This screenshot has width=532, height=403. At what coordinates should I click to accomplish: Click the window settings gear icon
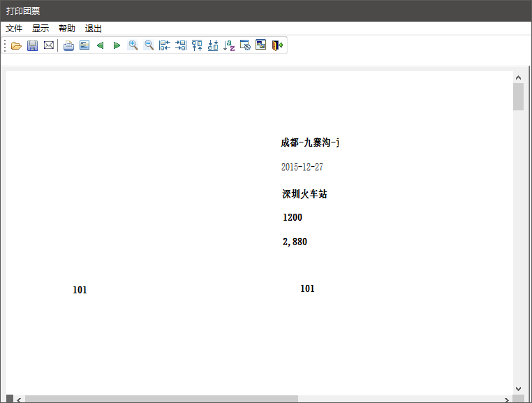coord(245,45)
